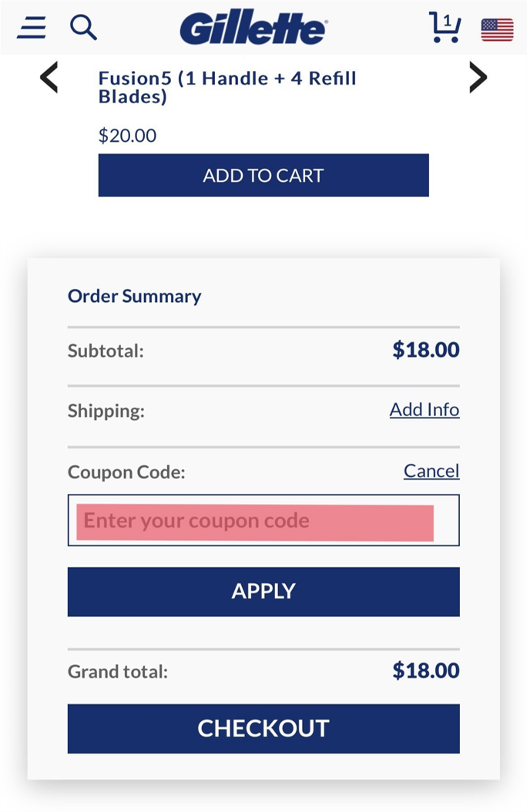This screenshot has height=812, width=527.
Task: Click the Order Summary heading
Action: point(133,296)
